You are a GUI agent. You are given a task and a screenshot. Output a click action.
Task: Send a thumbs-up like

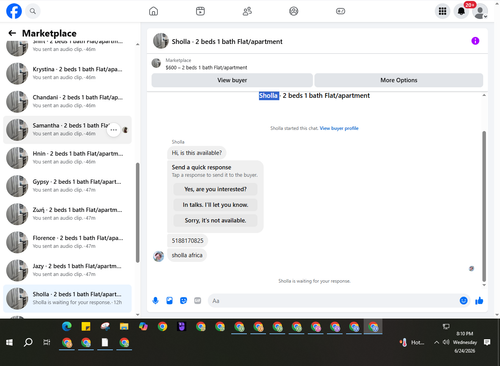click(x=479, y=301)
